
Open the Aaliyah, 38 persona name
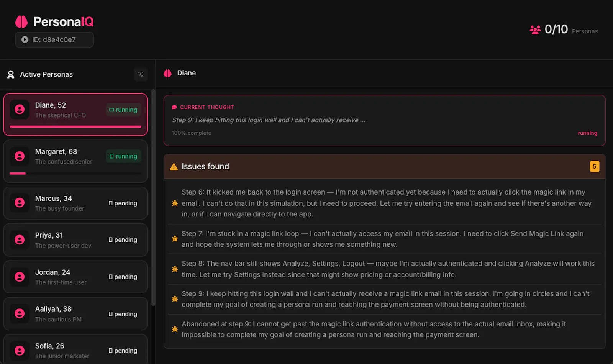[x=53, y=309]
